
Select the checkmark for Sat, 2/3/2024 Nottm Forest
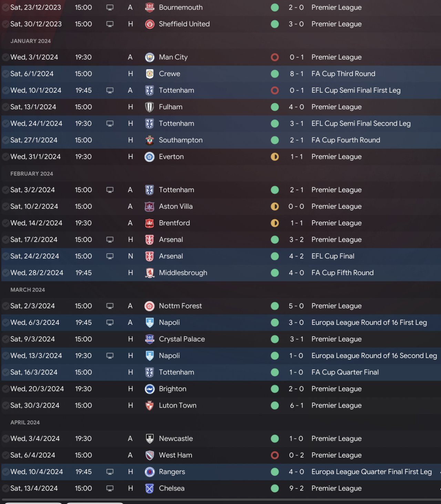tap(6, 306)
